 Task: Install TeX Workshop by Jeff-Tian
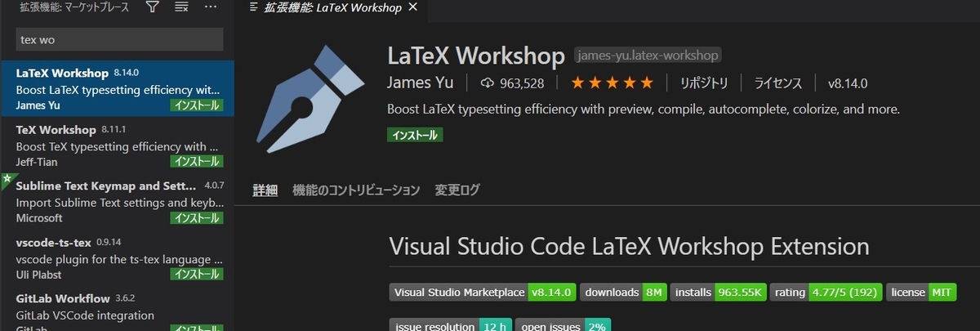(196, 162)
